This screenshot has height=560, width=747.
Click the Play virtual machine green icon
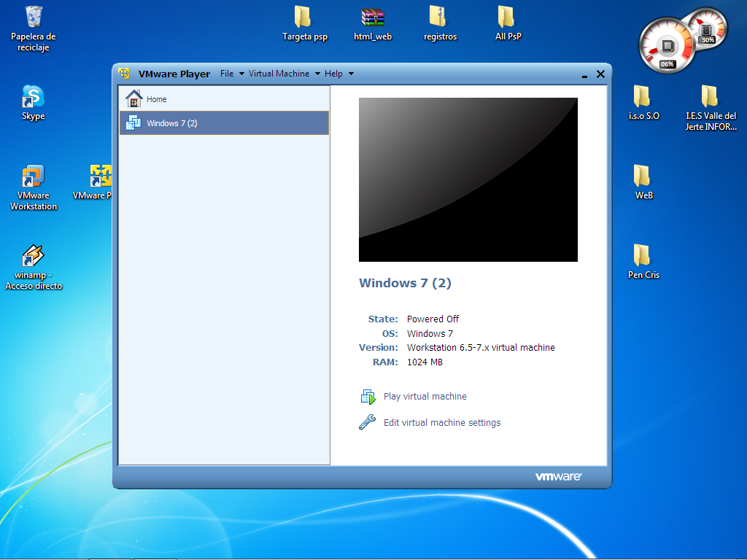(x=367, y=397)
